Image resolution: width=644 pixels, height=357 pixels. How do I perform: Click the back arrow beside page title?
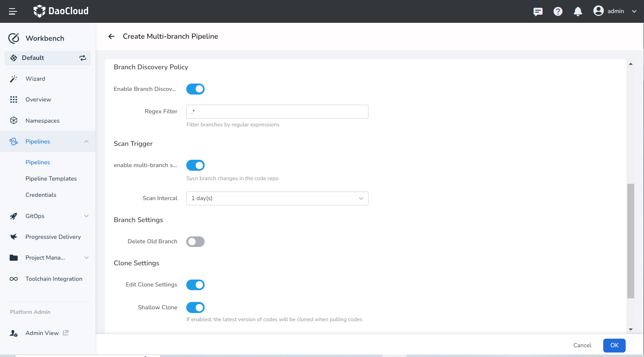click(x=111, y=36)
